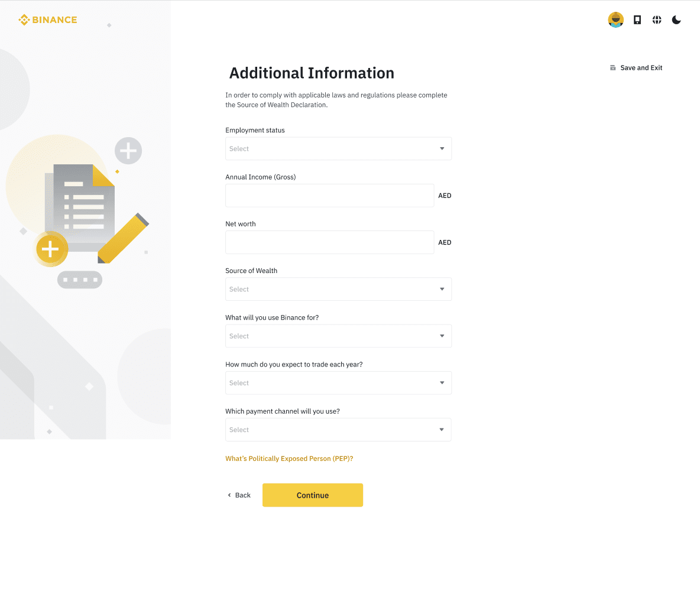
Task: Click the back chevron arrow icon
Action: tap(229, 495)
